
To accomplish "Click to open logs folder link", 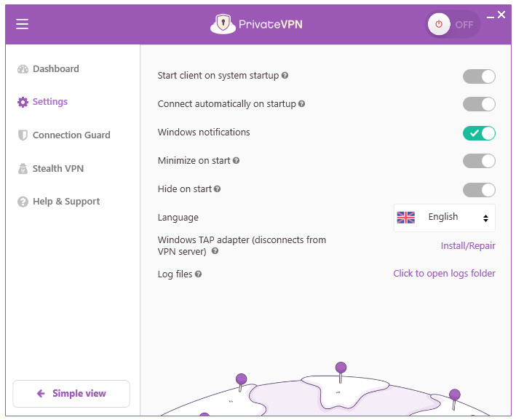I will (x=444, y=274).
